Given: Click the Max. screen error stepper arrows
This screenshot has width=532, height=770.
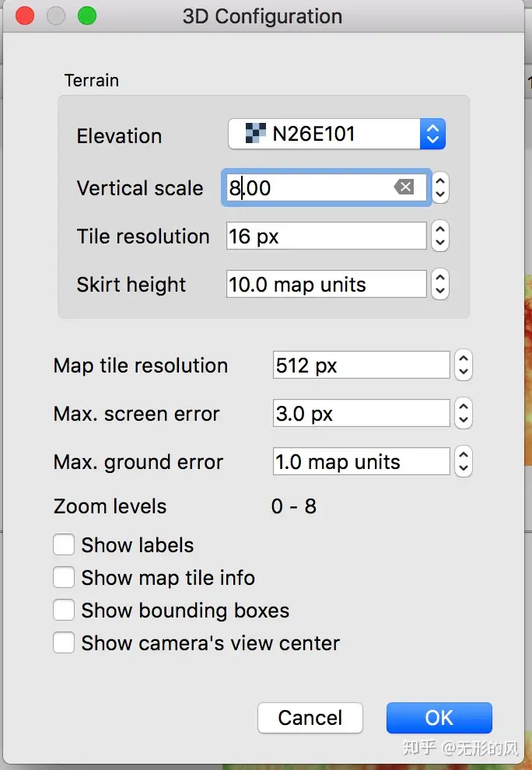Looking at the screenshot, I should (464, 414).
